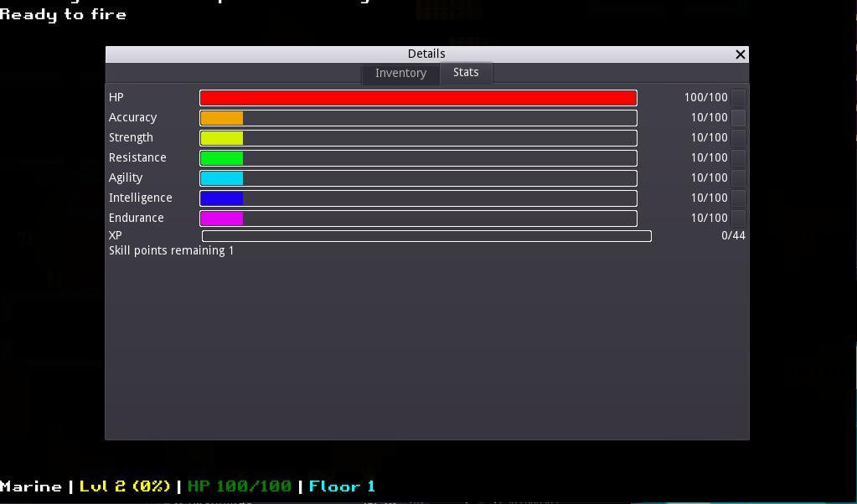The width and height of the screenshot is (857, 504).
Task: Click the Intelligence '10/100' value
Action: tap(709, 198)
